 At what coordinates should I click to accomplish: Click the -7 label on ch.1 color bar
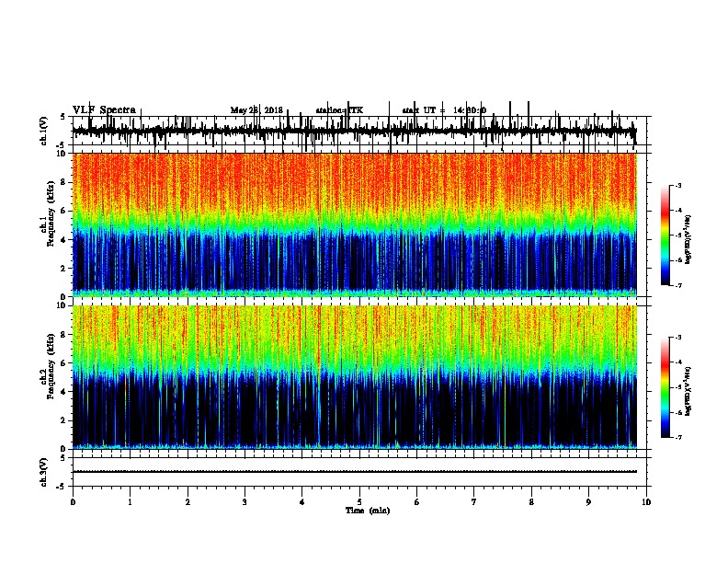pos(678,285)
